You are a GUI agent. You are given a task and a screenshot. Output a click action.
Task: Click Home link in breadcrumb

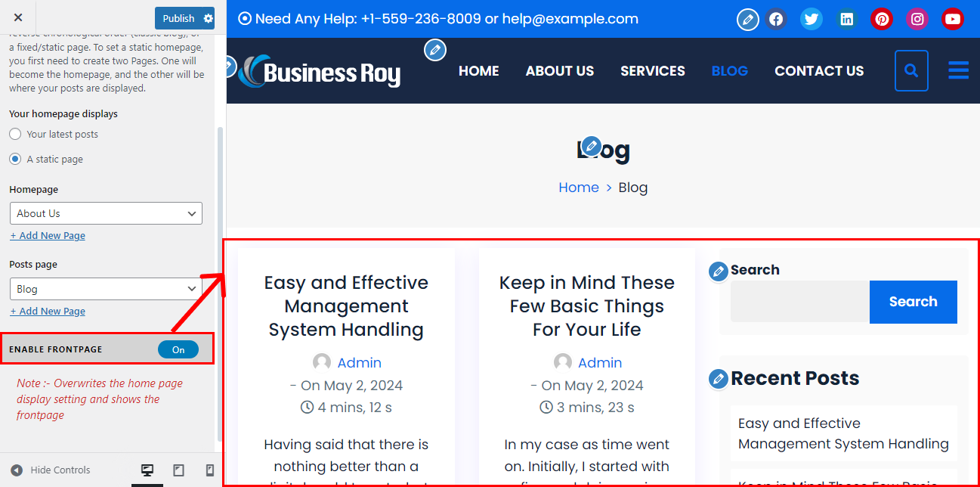(579, 188)
